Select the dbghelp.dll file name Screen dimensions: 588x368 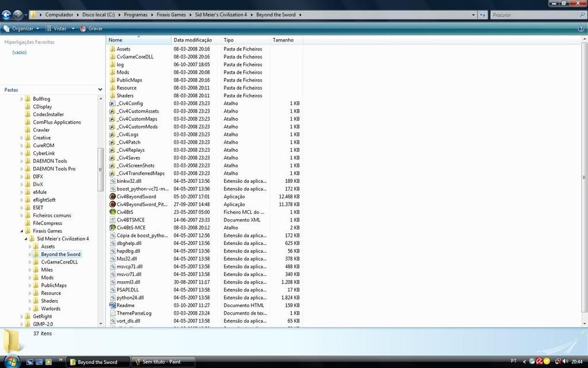(x=129, y=243)
